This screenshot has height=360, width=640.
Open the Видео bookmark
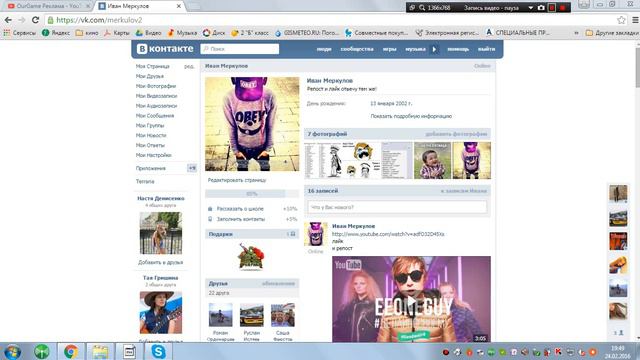(x=149, y=33)
